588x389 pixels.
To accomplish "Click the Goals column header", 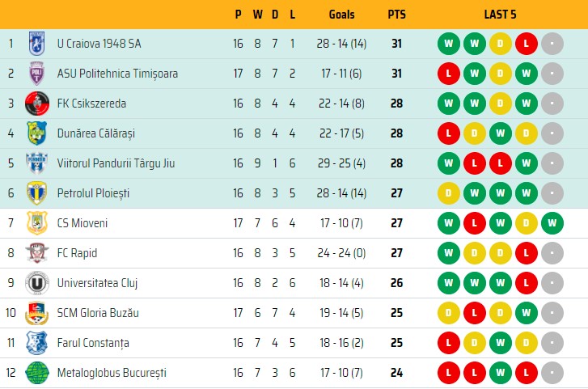I will [341, 15].
